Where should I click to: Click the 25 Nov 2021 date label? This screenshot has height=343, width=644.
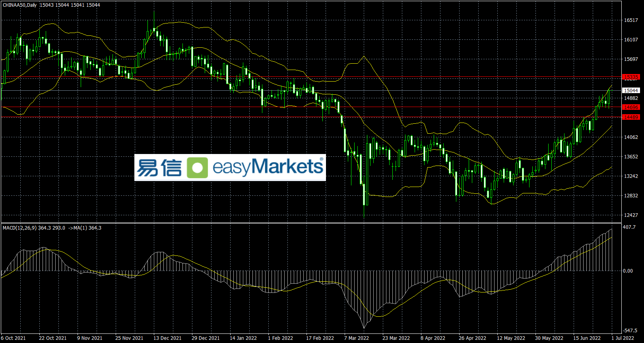pyautogui.click(x=129, y=338)
